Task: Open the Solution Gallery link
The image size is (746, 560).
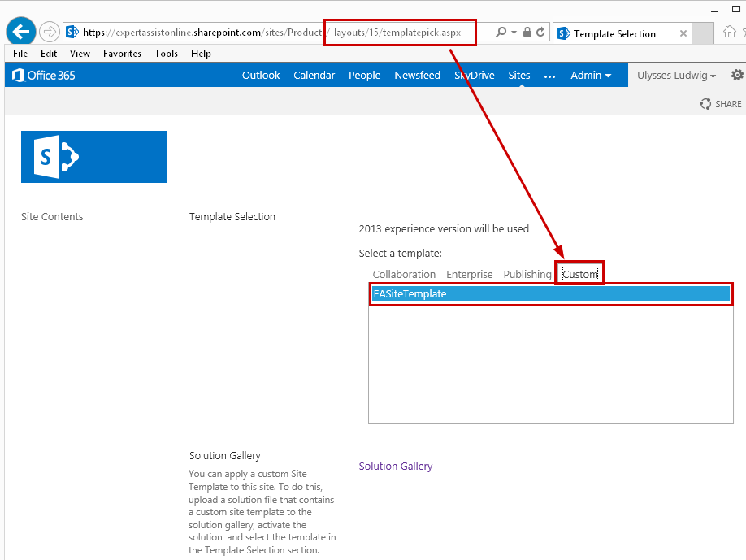Action: pyautogui.click(x=396, y=467)
